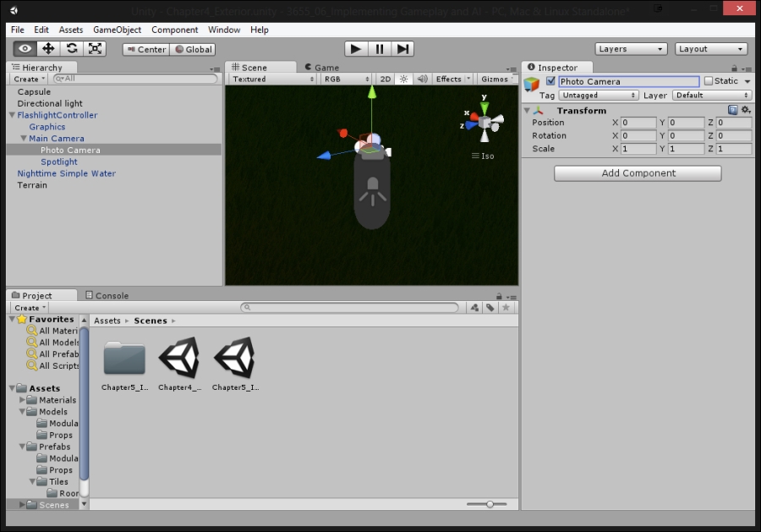Step one frame forward

click(x=402, y=49)
